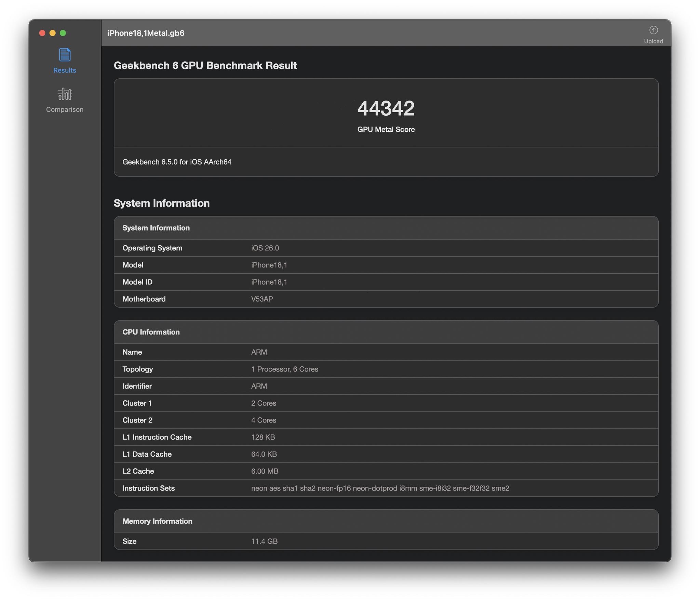700x600 pixels.
Task: Click the Upload label in toolbar
Action: point(653,41)
